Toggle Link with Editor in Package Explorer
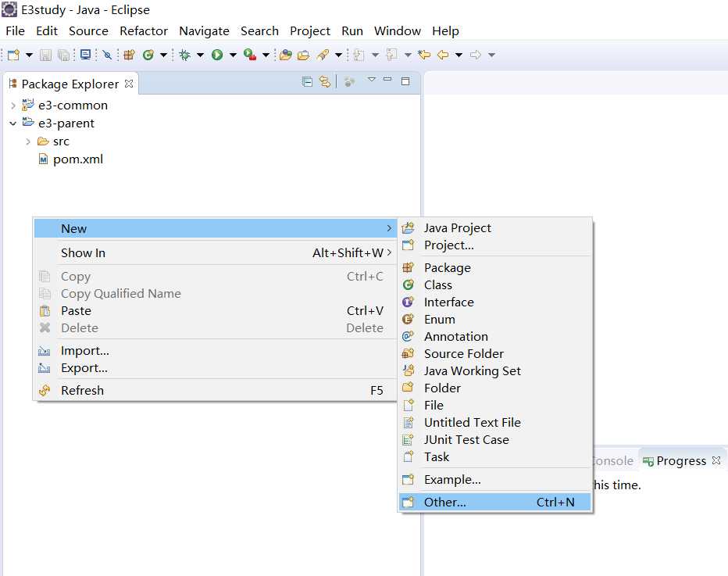Image resolution: width=728 pixels, height=576 pixels. pyautogui.click(x=324, y=82)
